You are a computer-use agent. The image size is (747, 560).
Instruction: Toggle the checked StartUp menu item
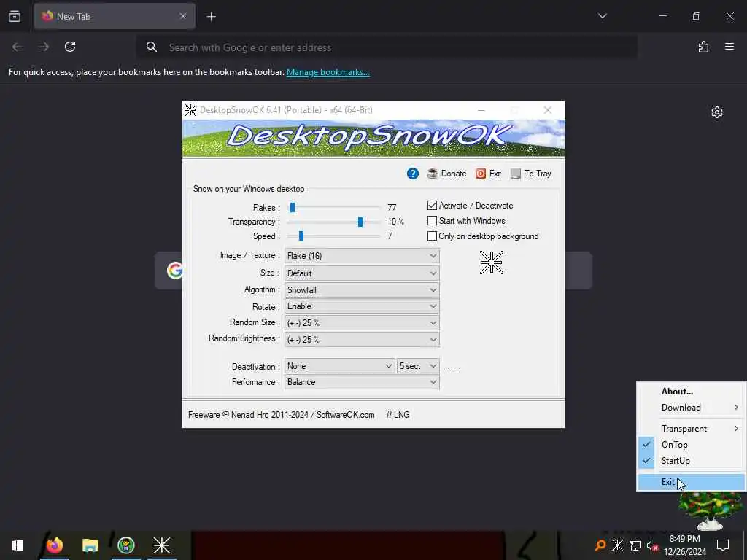point(691,461)
